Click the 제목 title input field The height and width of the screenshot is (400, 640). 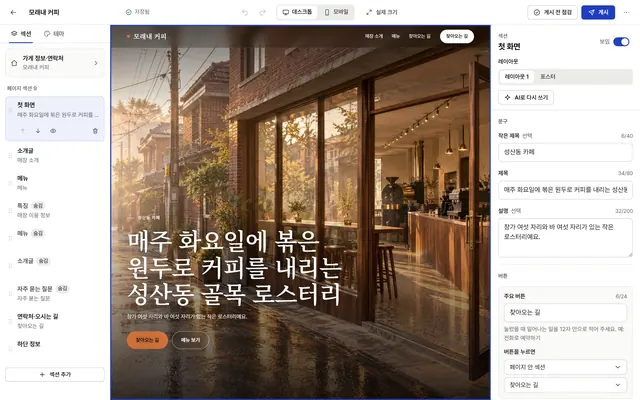tap(565, 190)
